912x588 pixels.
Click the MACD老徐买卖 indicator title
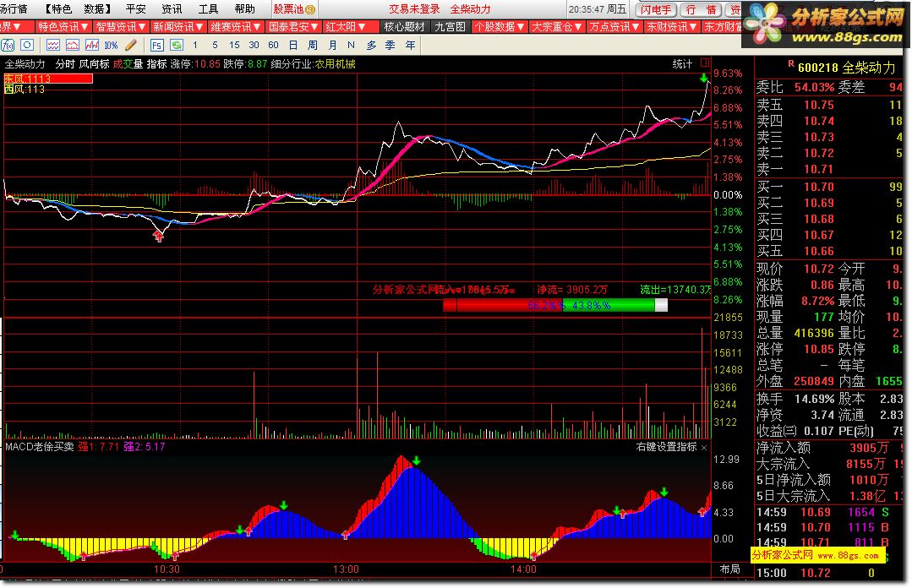(x=40, y=447)
